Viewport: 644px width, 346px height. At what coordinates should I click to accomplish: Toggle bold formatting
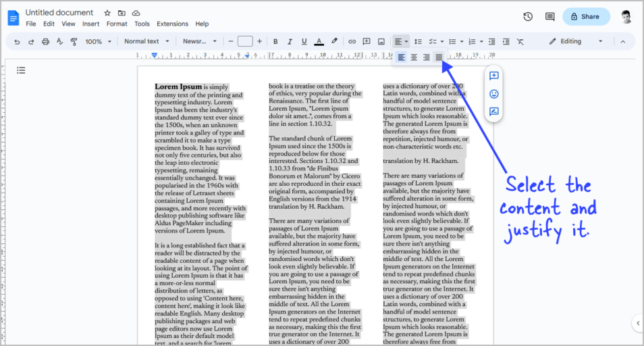(275, 41)
